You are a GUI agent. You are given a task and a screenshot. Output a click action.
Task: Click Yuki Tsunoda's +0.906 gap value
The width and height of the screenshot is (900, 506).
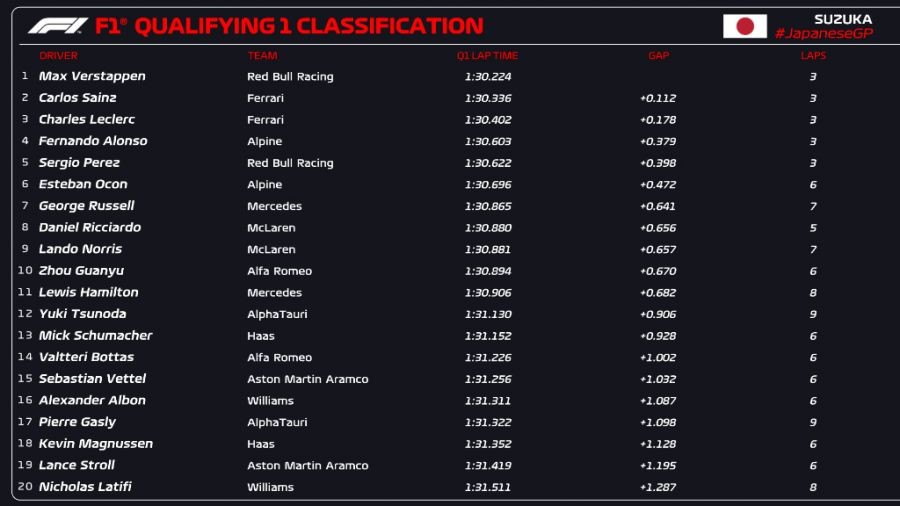pyautogui.click(x=658, y=314)
